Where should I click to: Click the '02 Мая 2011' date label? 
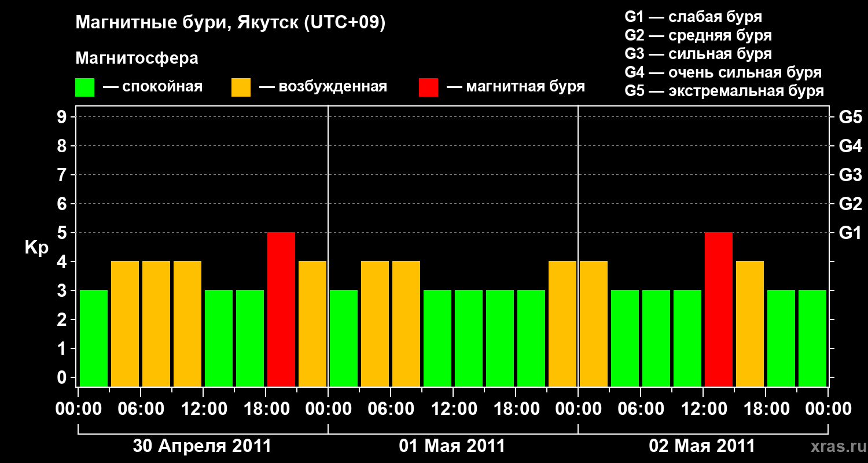tap(702, 446)
